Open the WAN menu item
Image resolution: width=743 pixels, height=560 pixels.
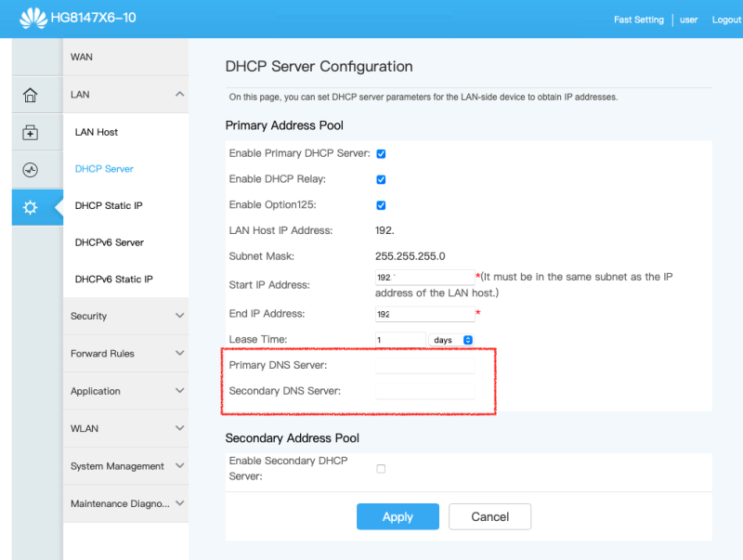(82, 58)
